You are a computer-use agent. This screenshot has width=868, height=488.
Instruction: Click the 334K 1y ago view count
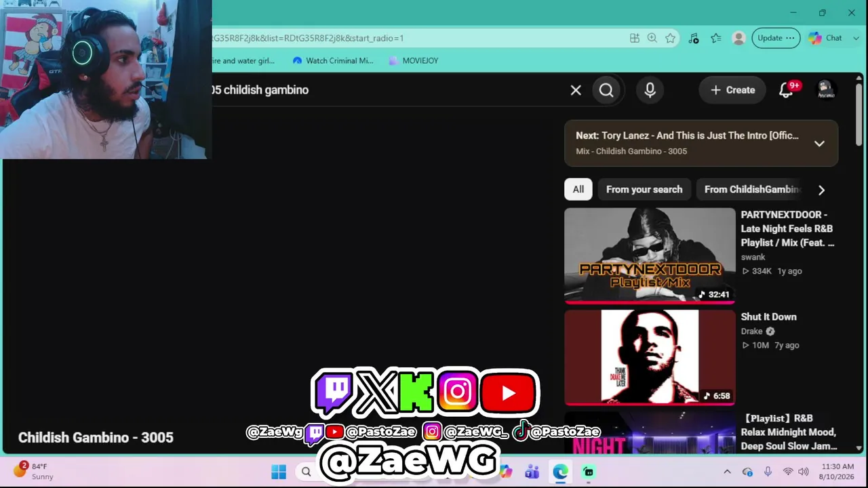tap(772, 271)
